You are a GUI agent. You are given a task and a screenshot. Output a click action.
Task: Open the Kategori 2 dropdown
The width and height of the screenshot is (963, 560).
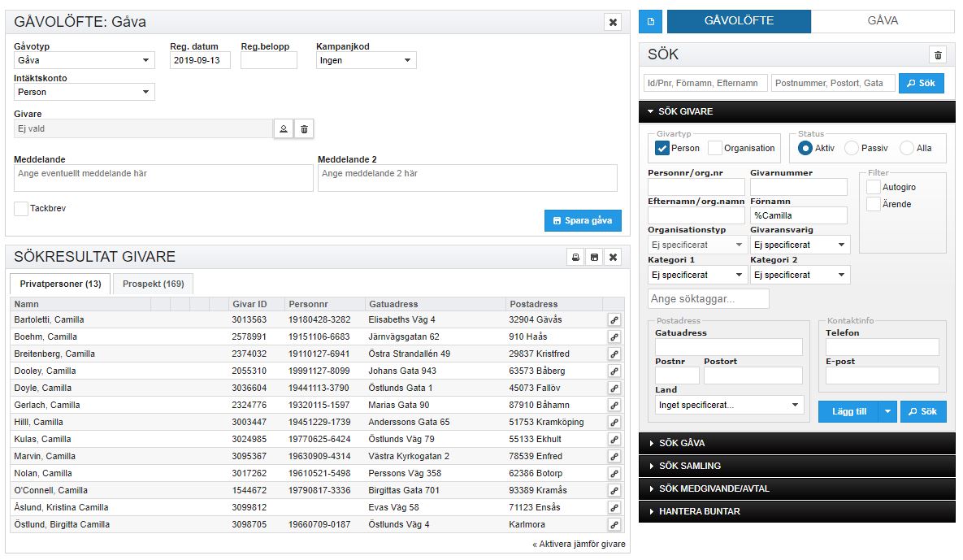pyautogui.click(x=800, y=275)
